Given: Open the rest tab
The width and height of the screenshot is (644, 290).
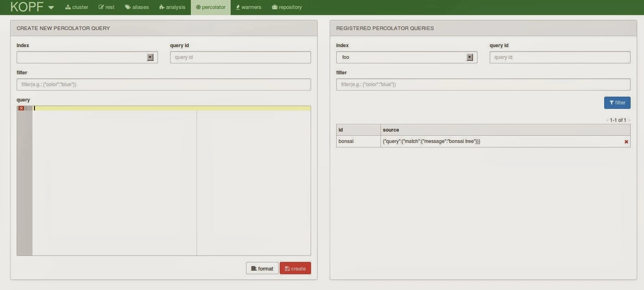Looking at the screenshot, I should point(106,7).
